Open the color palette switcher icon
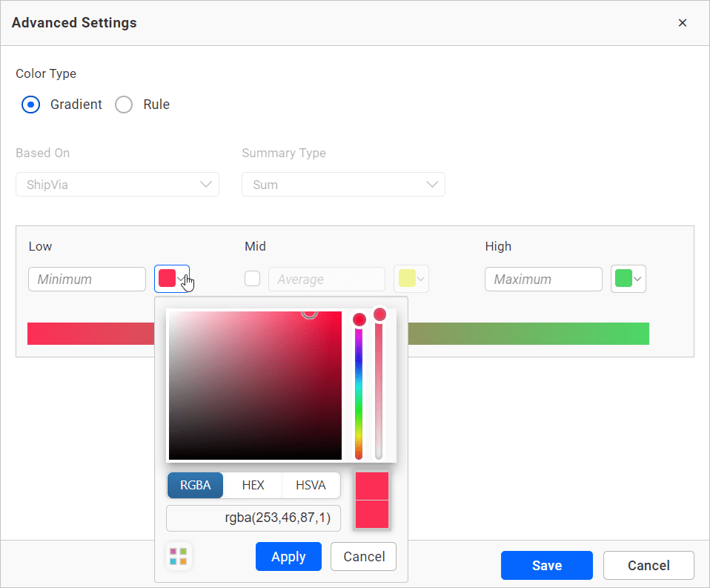 [x=179, y=556]
